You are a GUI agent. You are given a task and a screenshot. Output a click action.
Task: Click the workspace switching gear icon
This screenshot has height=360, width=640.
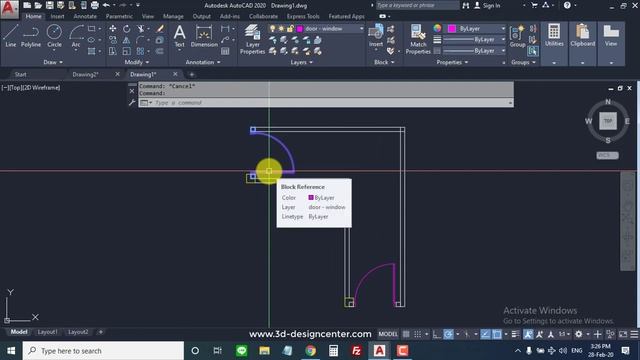[578, 334]
